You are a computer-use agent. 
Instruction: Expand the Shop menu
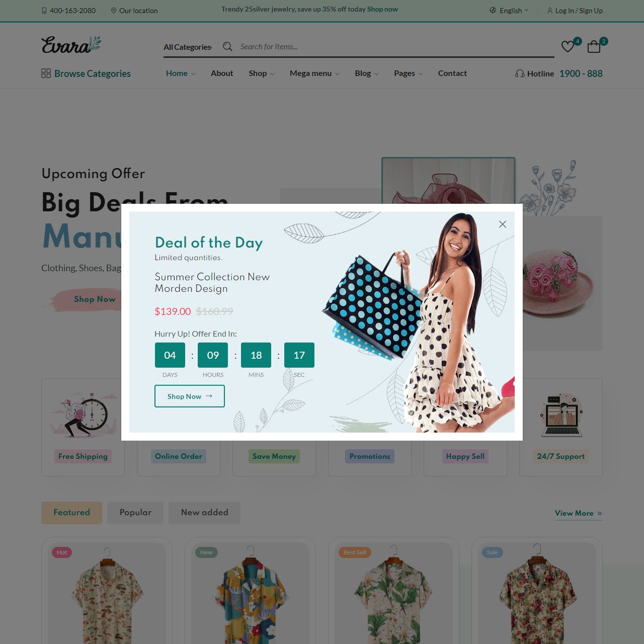[262, 73]
